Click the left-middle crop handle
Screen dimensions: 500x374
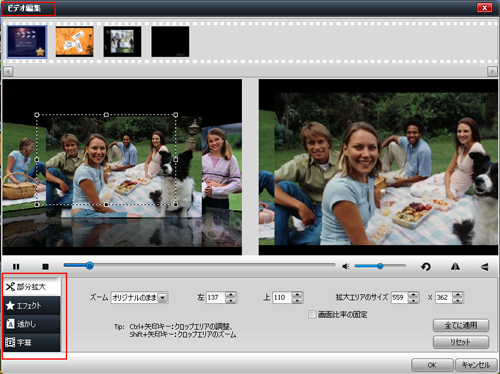click(37, 160)
